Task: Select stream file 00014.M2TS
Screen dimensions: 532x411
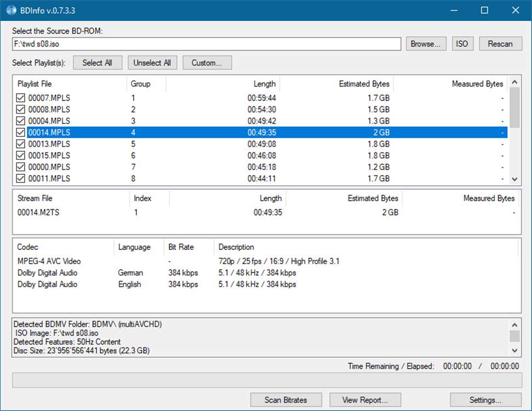Action: coord(266,213)
